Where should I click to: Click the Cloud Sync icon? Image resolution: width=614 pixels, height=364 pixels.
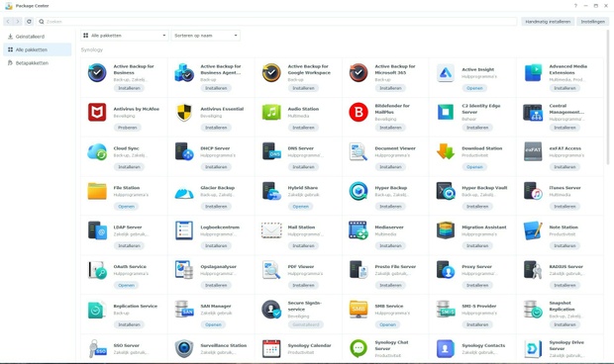[x=97, y=151]
